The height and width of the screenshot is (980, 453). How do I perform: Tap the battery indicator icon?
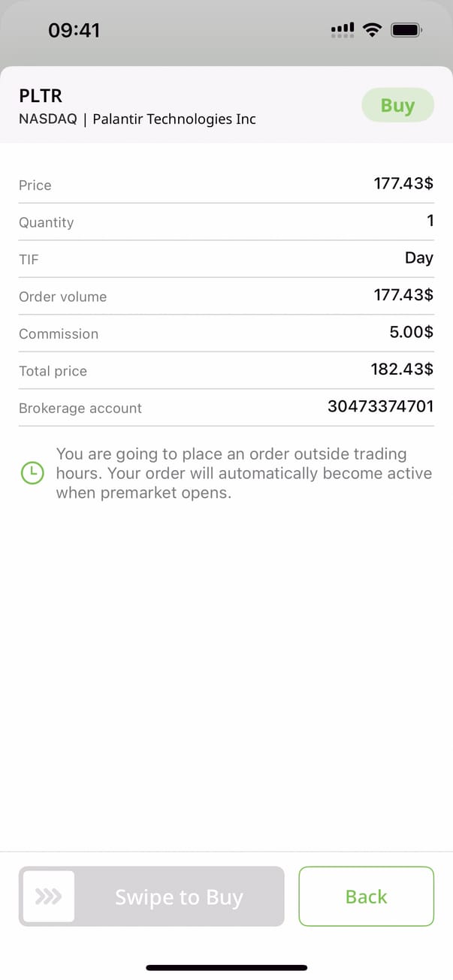[406, 30]
